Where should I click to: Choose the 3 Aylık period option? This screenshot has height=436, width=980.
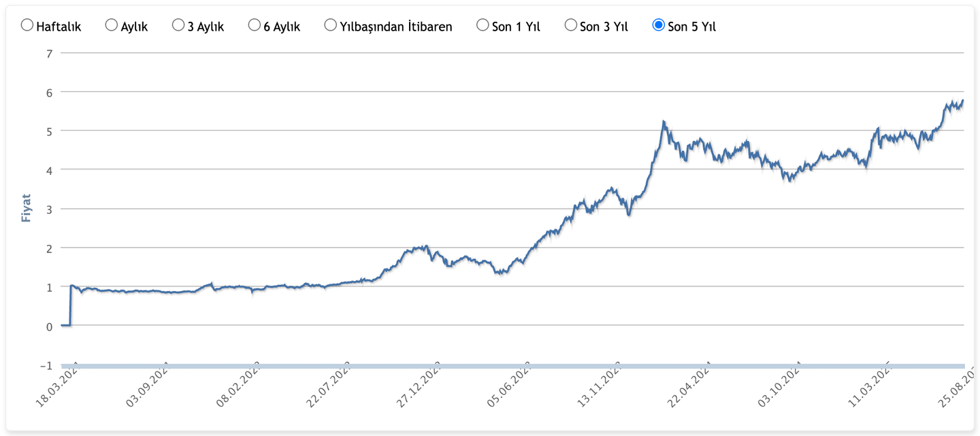(177, 24)
